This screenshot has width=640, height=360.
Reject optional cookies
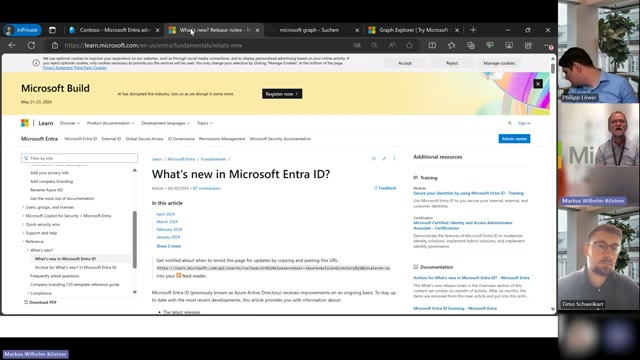click(x=452, y=63)
